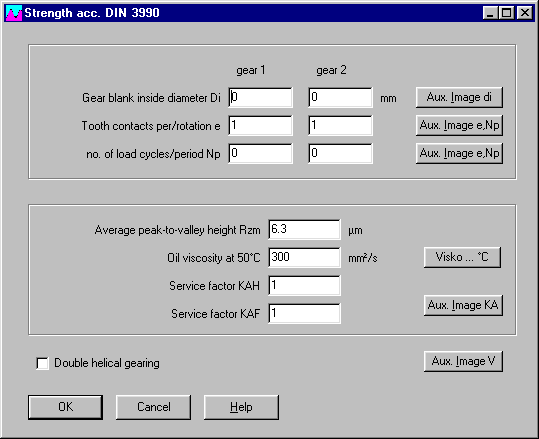The height and width of the screenshot is (439, 539).
Task: Show Aux. Image V
Action: [463, 361]
